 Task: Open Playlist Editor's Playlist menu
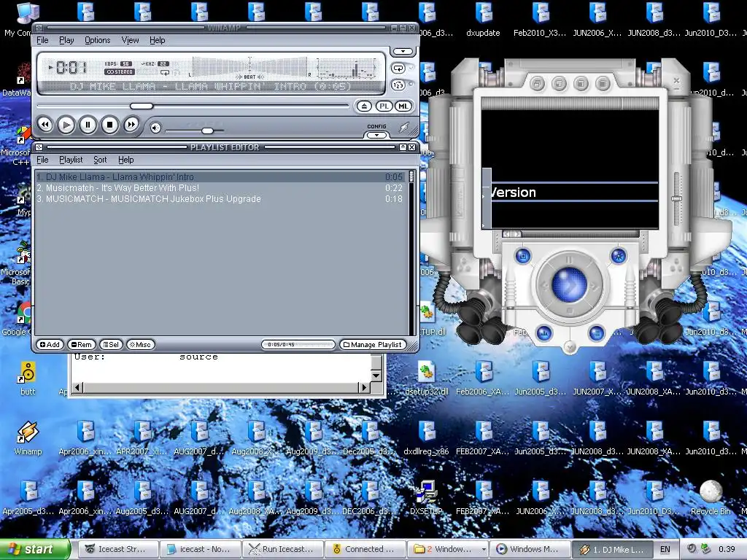71,160
